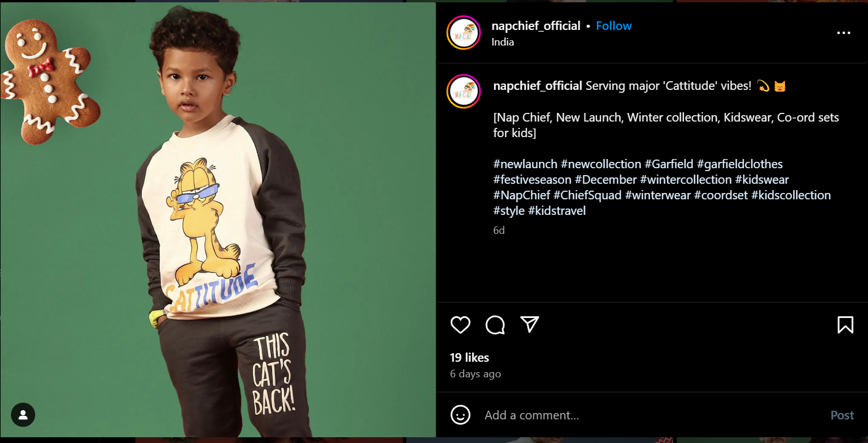Screen dimensions: 868x443
Task: Click the #kidstravel hashtag
Action: click(556, 211)
